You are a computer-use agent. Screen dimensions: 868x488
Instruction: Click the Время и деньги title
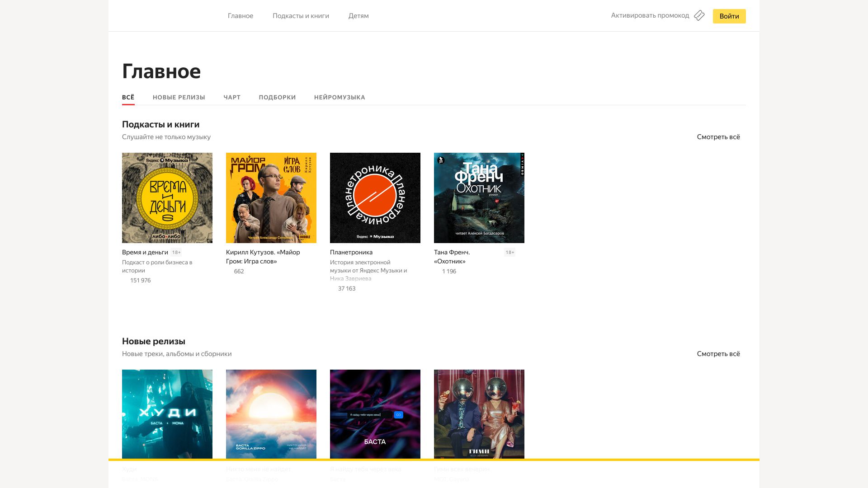[145, 252]
